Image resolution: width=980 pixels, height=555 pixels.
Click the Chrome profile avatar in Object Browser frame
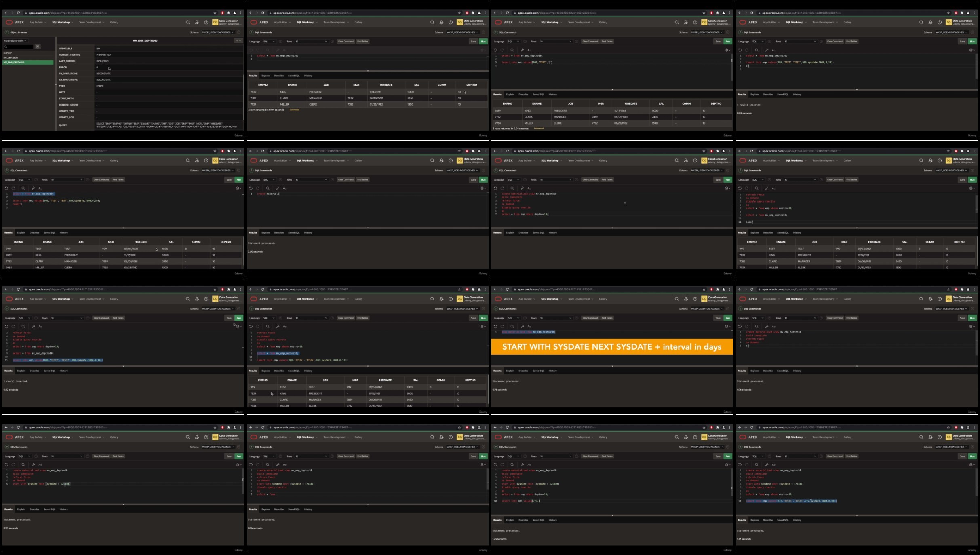pos(234,13)
